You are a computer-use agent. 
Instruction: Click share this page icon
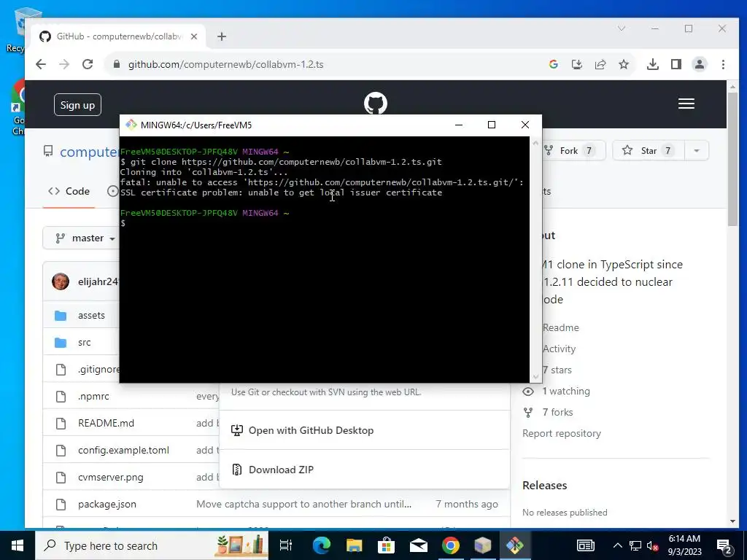click(x=600, y=64)
